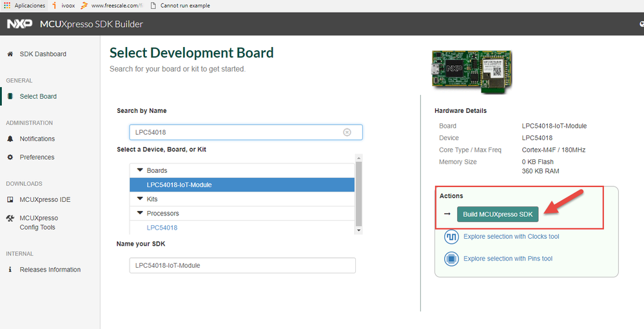Click the Notifications bell icon
Screen dimensions: 644x329
coord(10,139)
